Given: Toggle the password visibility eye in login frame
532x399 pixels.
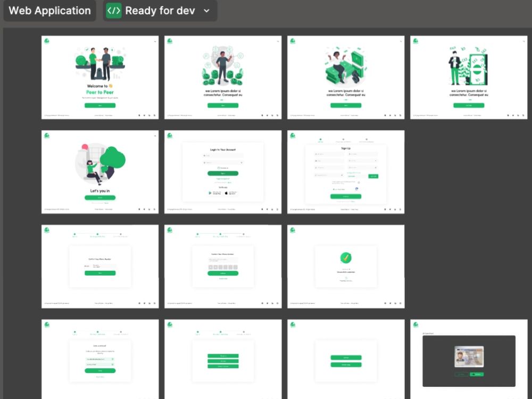Looking at the screenshot, I should click(x=241, y=163).
